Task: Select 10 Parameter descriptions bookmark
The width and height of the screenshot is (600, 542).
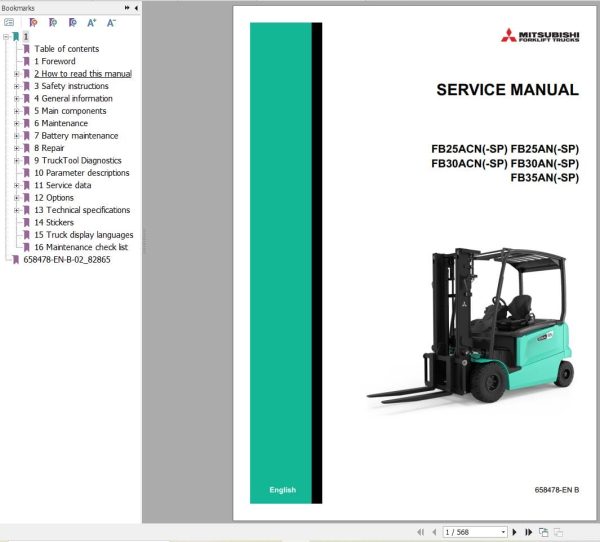Action: tap(82, 173)
